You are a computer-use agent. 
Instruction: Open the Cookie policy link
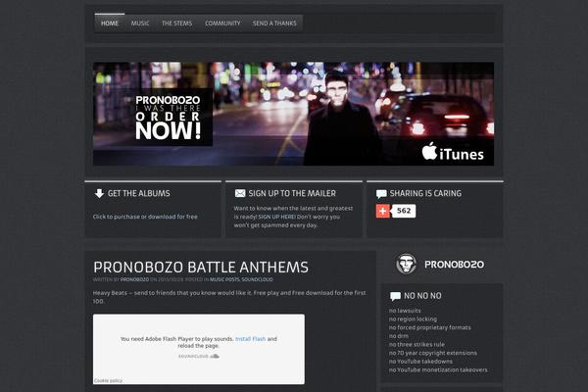point(108,381)
